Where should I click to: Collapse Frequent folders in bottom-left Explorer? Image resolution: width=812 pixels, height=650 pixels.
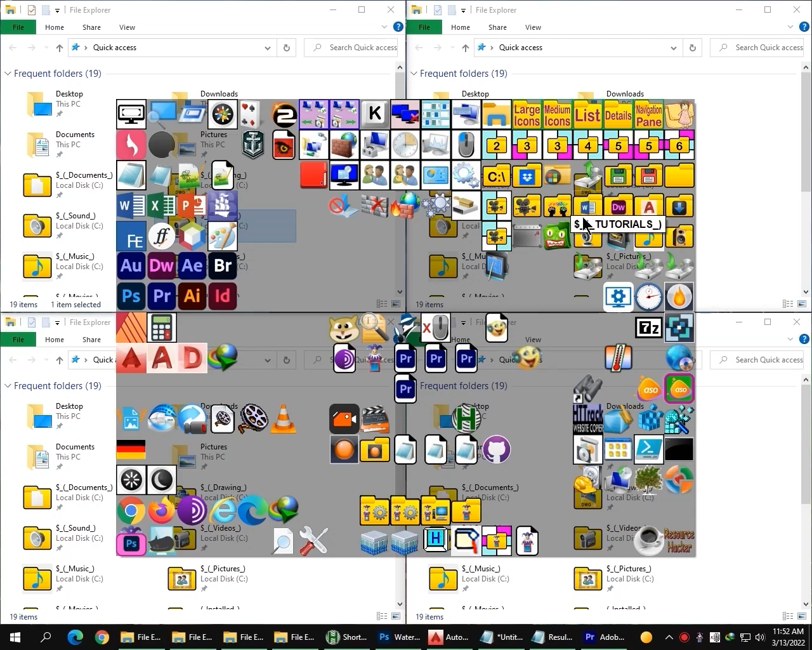coord(8,386)
